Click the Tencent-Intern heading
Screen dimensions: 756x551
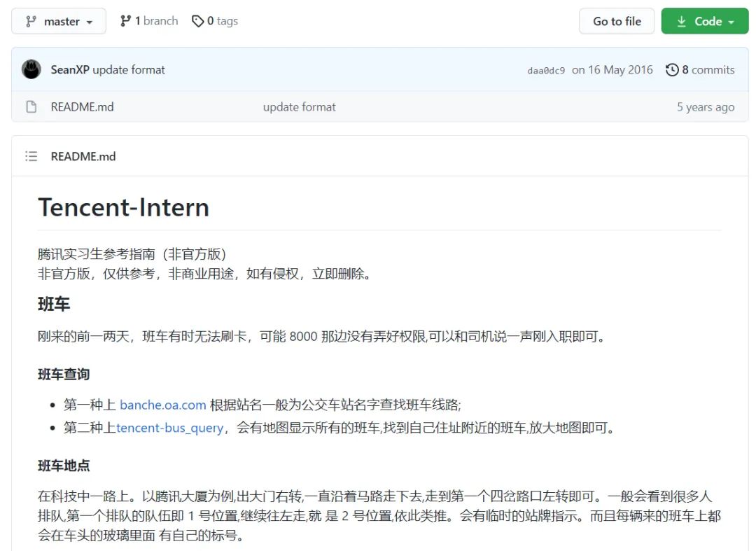[123, 207]
